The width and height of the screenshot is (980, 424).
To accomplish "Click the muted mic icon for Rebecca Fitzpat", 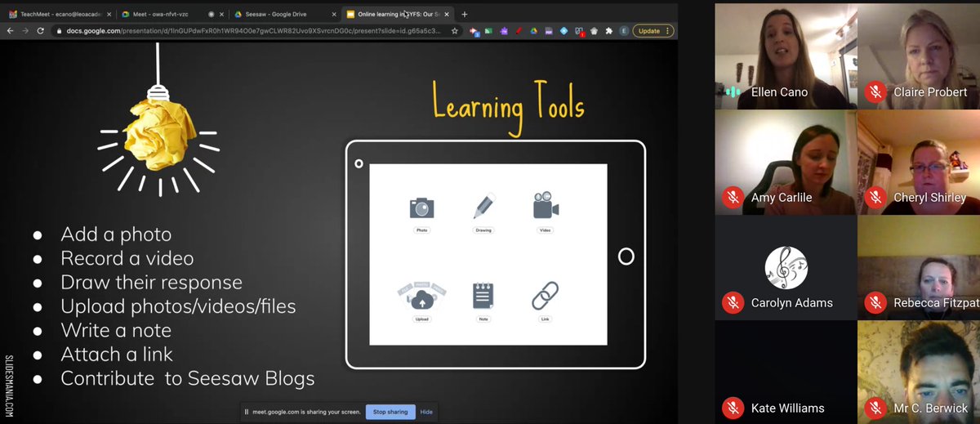I will click(876, 302).
